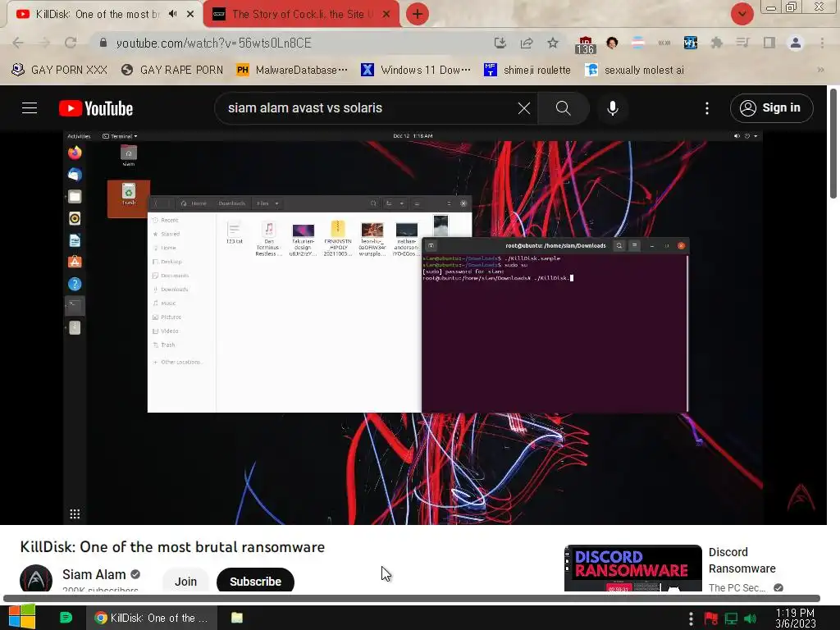840x630 pixels.
Task: Click the browser forward arrow
Action: click(x=44, y=43)
